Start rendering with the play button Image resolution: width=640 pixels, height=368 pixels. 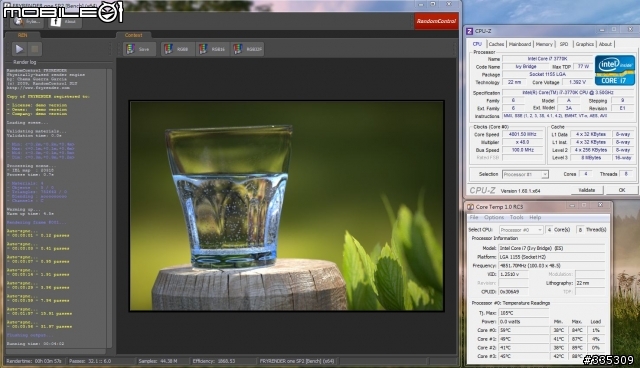(19, 49)
